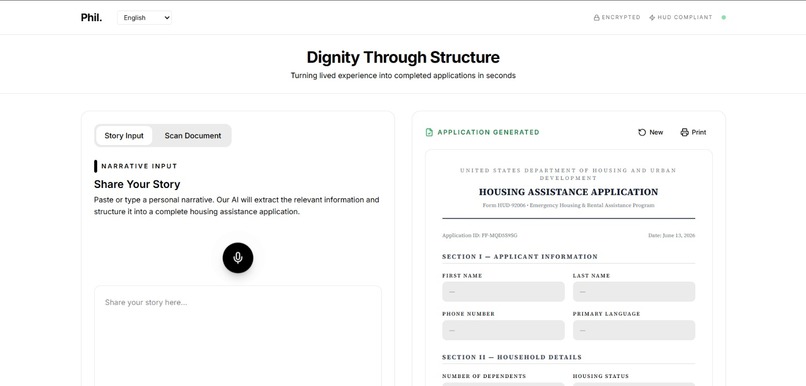The width and height of the screenshot is (806, 386).
Task: Click the Dignity Through Structure heading
Action: [403, 57]
